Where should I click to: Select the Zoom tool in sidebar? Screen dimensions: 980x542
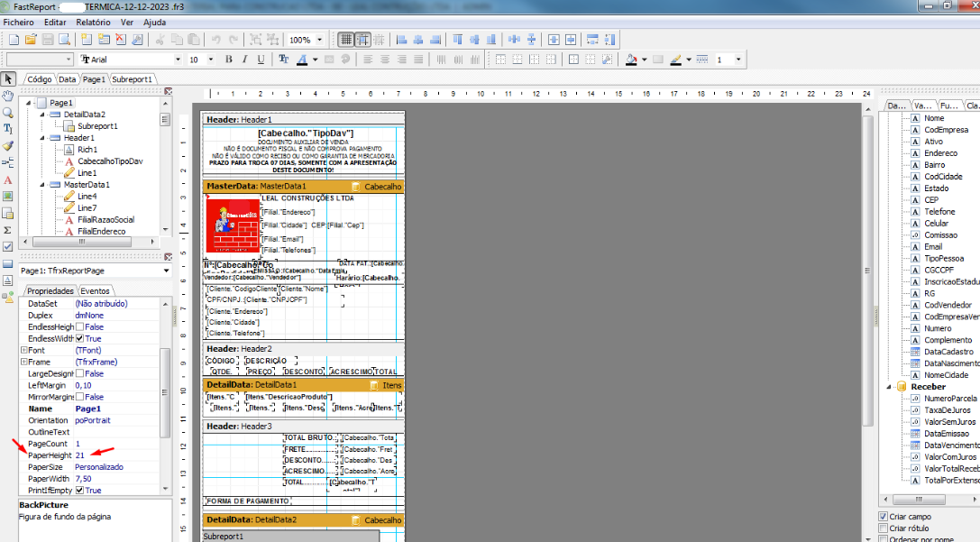click(x=8, y=113)
